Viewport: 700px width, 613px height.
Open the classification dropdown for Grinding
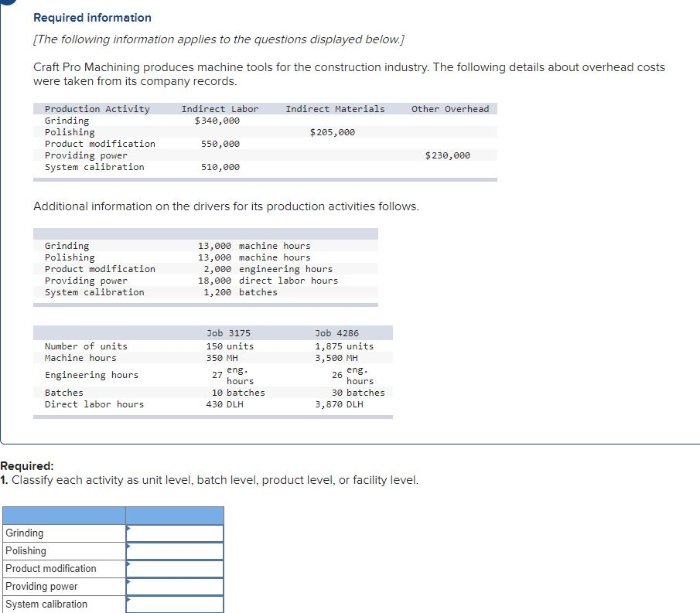174,533
